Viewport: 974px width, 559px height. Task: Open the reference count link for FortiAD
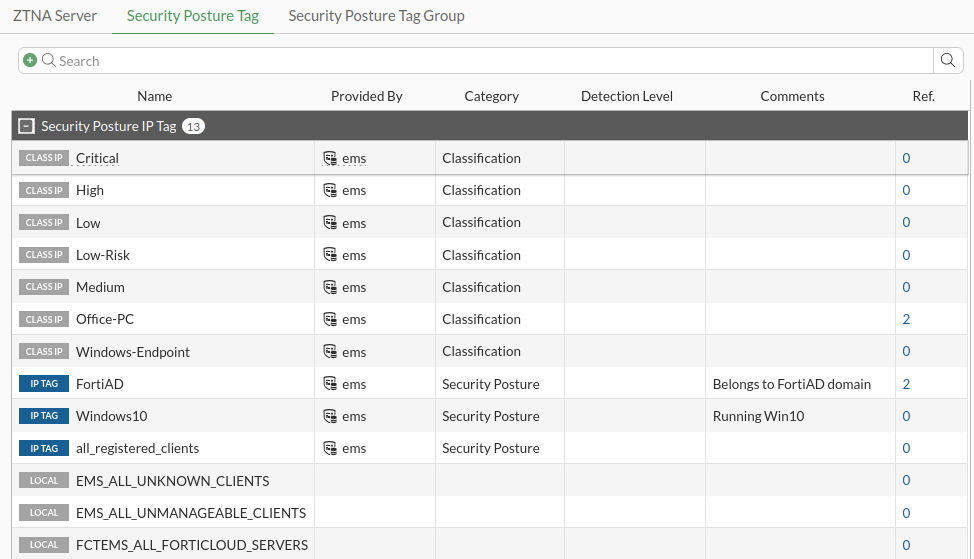[x=906, y=384]
